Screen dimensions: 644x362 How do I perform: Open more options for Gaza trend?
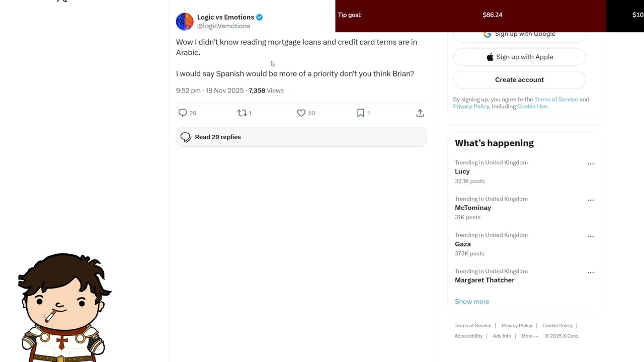pyautogui.click(x=591, y=236)
